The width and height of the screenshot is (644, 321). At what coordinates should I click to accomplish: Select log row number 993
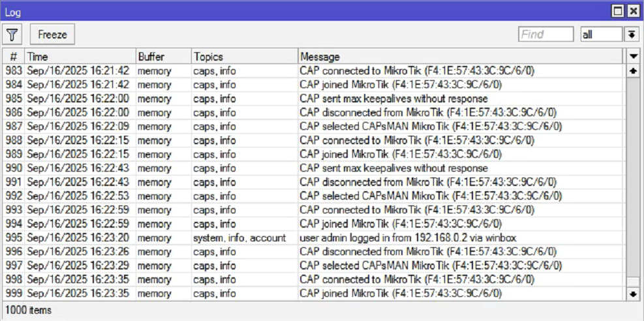313,209
